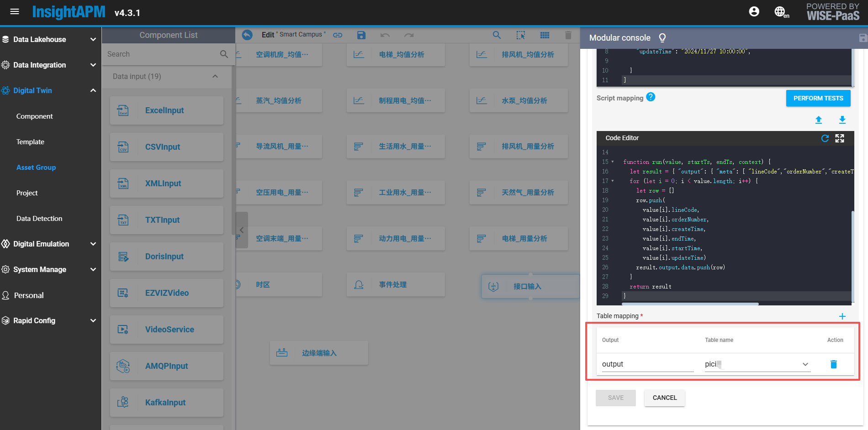Click the CANCEL button
This screenshot has width=868, height=430.
coord(664,398)
